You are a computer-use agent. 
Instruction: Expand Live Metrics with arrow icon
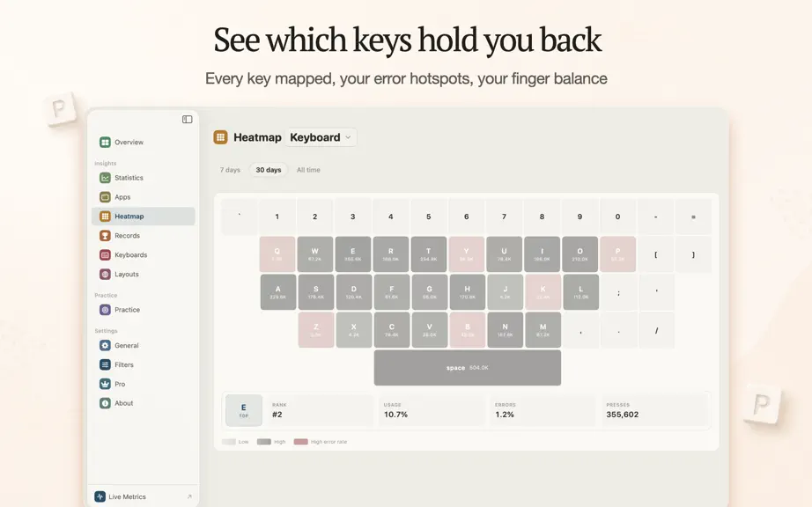click(189, 496)
